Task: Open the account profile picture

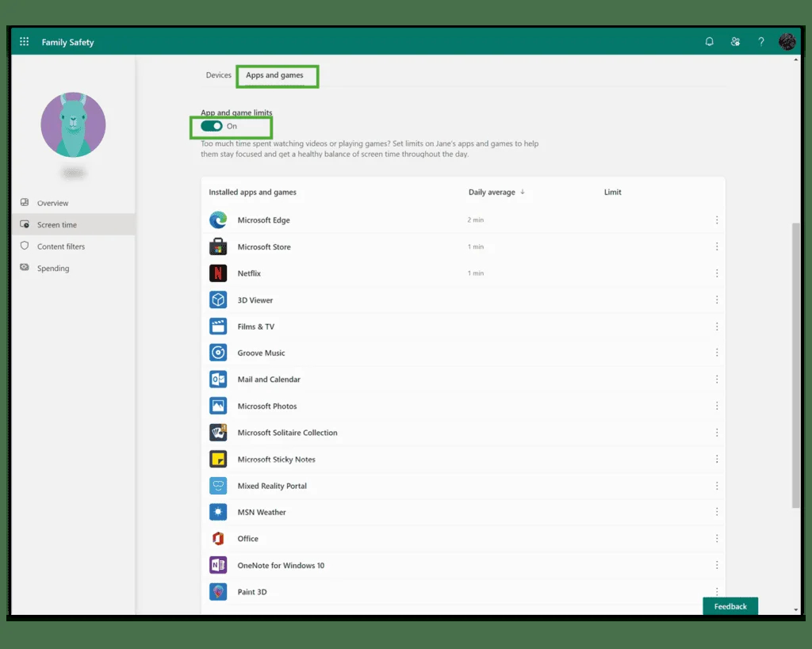Action: pos(787,41)
